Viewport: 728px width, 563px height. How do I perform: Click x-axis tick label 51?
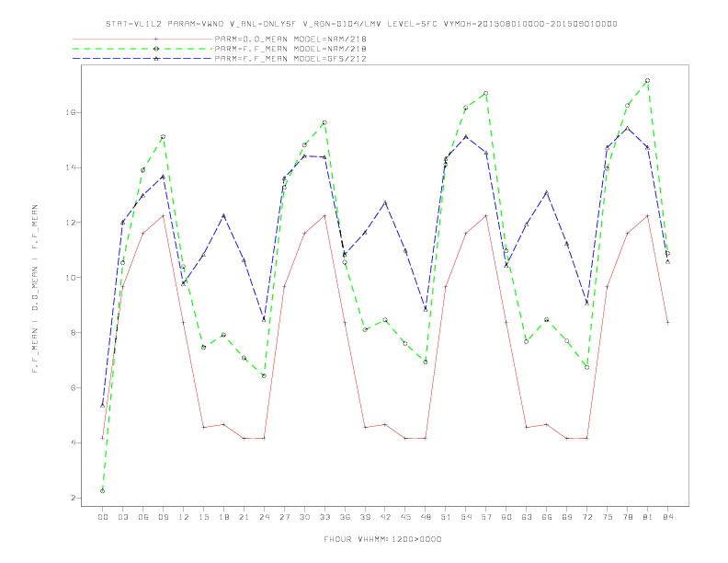[446, 517]
